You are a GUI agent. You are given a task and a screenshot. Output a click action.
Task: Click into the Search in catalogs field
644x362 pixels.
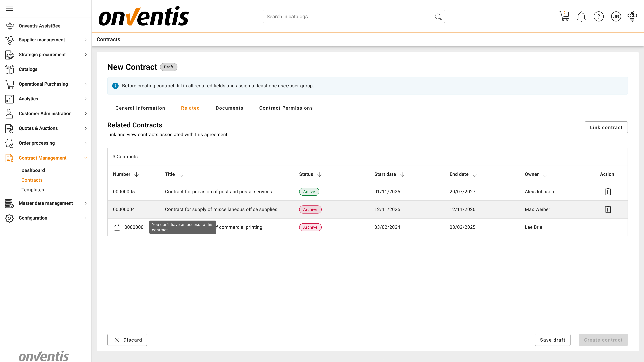347,16
